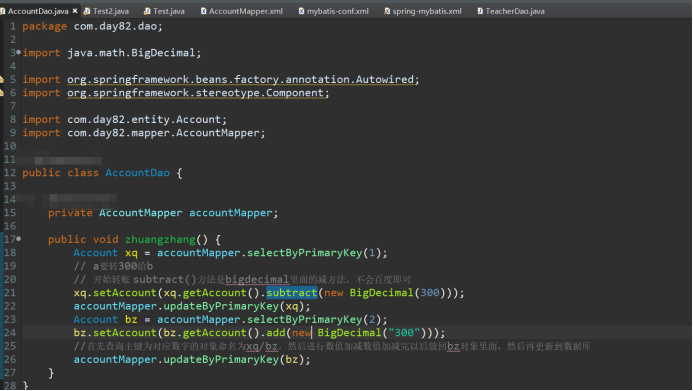Click selectByPrimaryKey(2) on line 23
The height and width of the screenshot is (391, 693).
point(313,319)
